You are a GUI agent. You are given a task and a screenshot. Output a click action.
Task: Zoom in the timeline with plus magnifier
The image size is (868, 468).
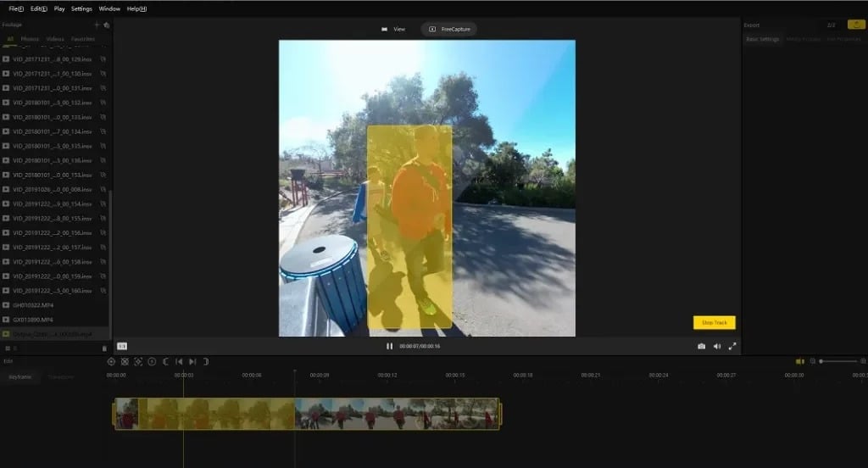pyautogui.click(x=863, y=361)
